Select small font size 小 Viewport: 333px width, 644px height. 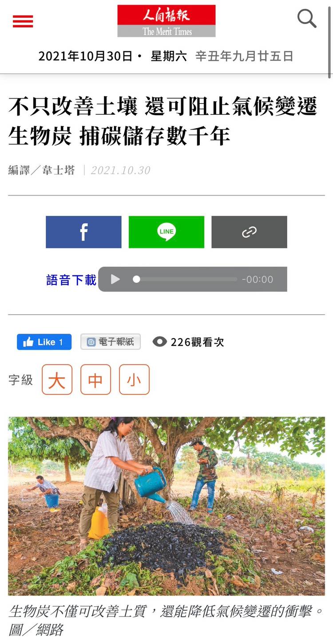coord(134,380)
